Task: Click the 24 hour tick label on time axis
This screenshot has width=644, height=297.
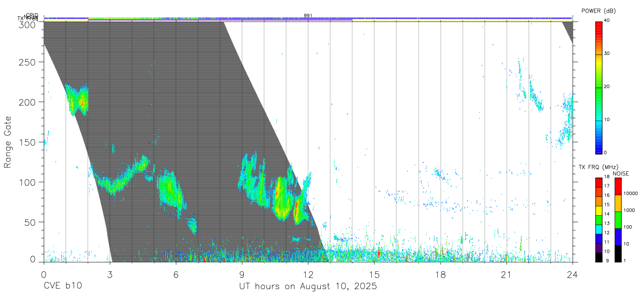Action: coord(573,275)
